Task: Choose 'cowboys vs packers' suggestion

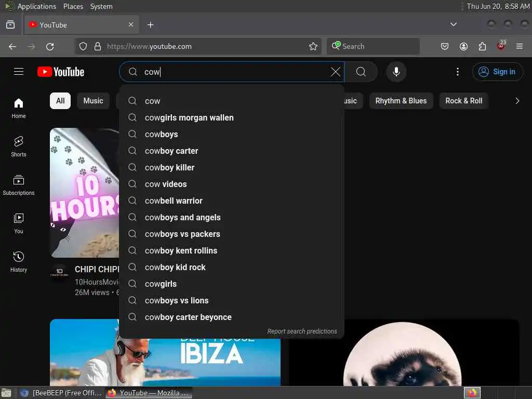Action: (x=232, y=234)
